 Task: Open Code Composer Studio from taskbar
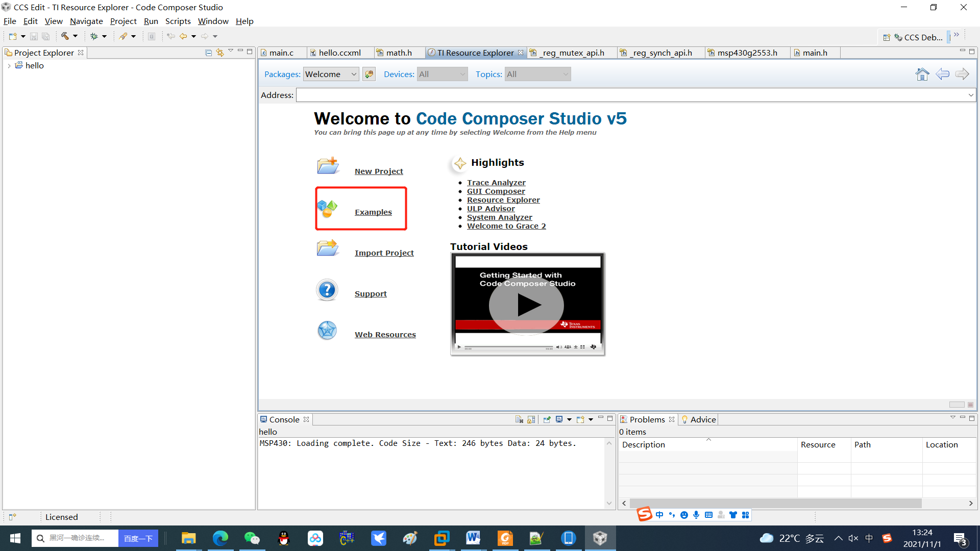click(600, 538)
